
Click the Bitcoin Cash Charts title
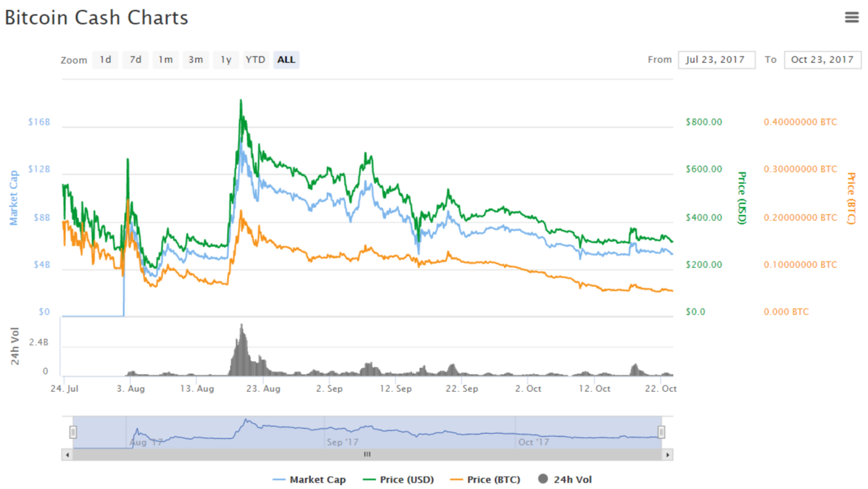point(96,17)
